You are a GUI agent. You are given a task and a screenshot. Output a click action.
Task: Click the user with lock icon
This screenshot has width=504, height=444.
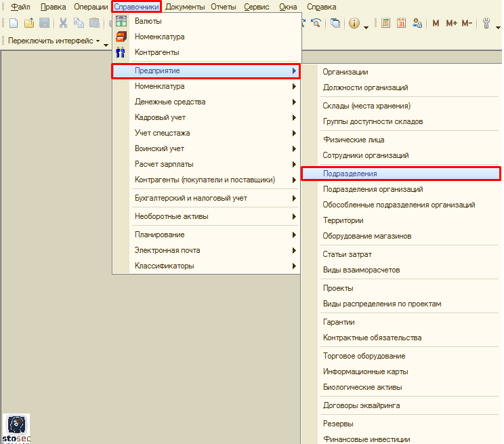click(417, 23)
